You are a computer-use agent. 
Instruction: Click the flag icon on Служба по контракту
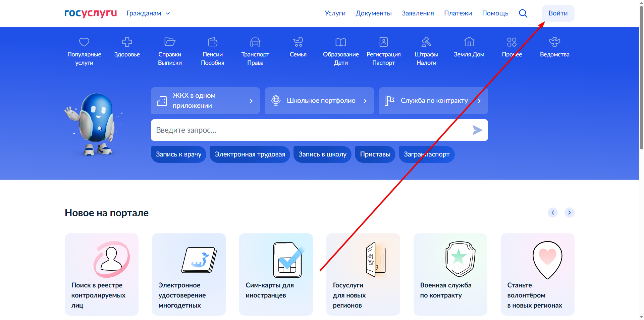(390, 100)
